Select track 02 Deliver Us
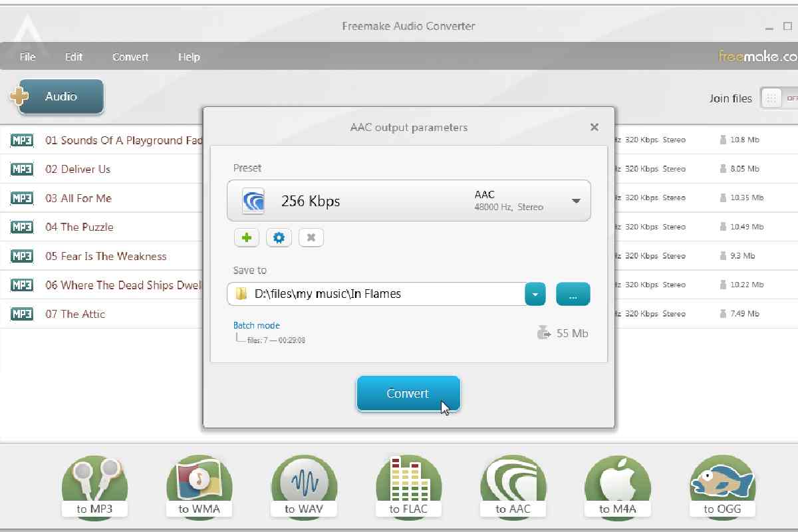 pyautogui.click(x=78, y=169)
